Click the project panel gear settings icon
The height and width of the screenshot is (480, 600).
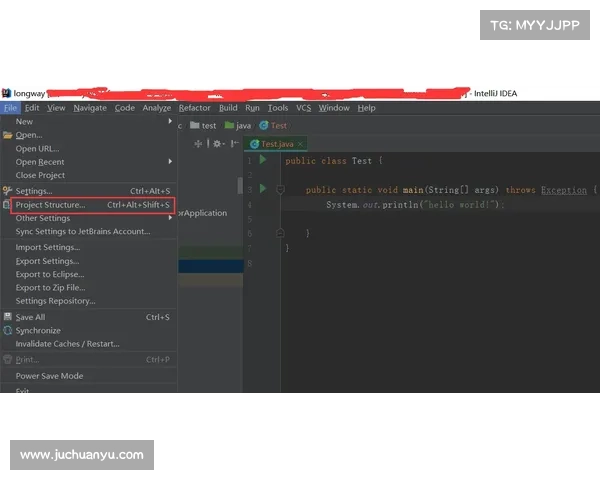coord(217,144)
